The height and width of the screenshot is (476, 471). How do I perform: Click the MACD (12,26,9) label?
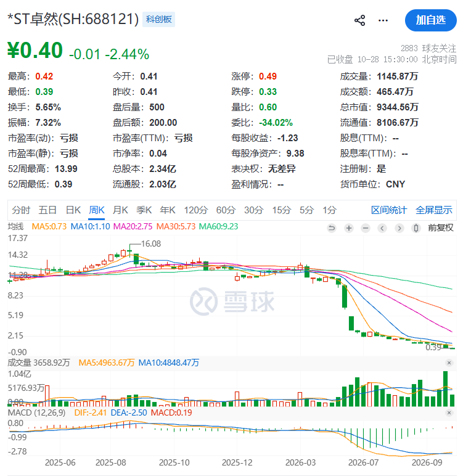(37, 413)
